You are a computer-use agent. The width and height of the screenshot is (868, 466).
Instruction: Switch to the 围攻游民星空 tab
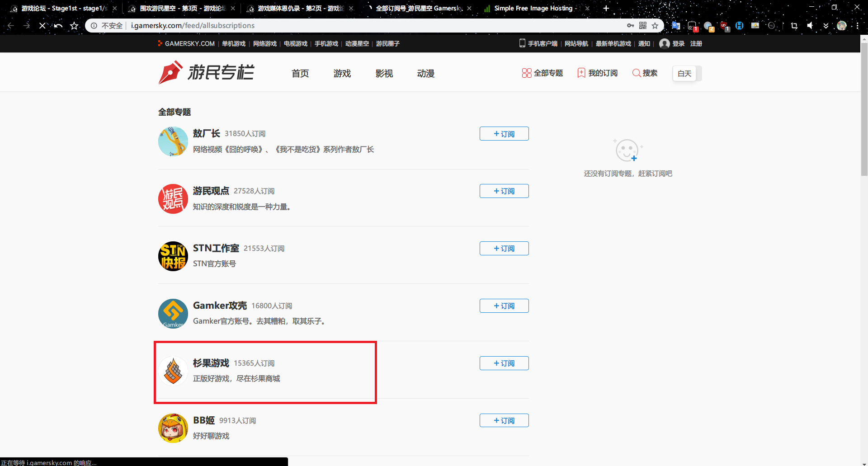coord(182,8)
